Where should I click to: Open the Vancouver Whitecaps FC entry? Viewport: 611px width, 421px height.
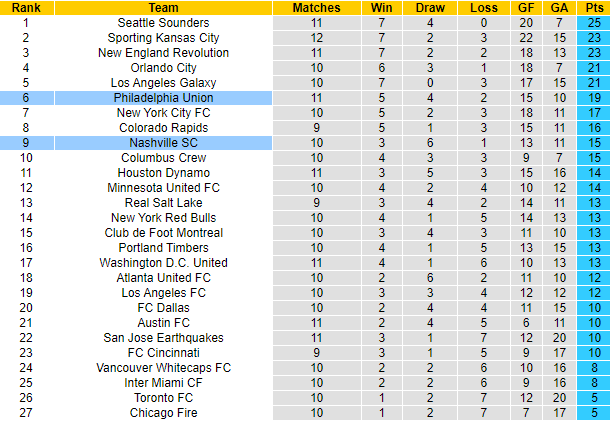pyautogui.click(x=163, y=368)
